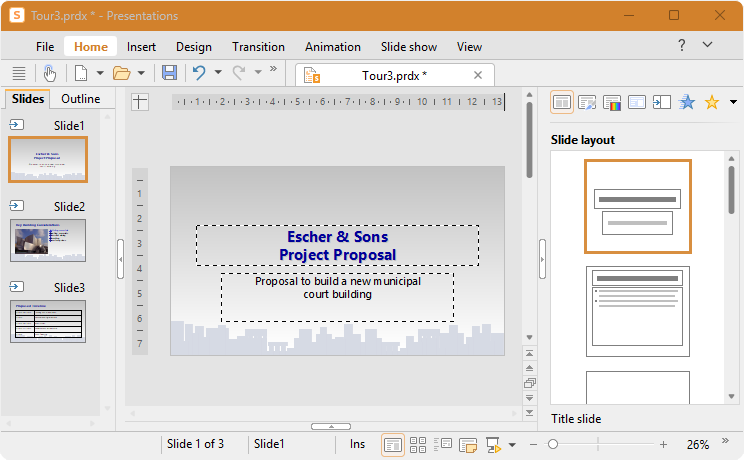Expand the redo history dropdown

(258, 72)
